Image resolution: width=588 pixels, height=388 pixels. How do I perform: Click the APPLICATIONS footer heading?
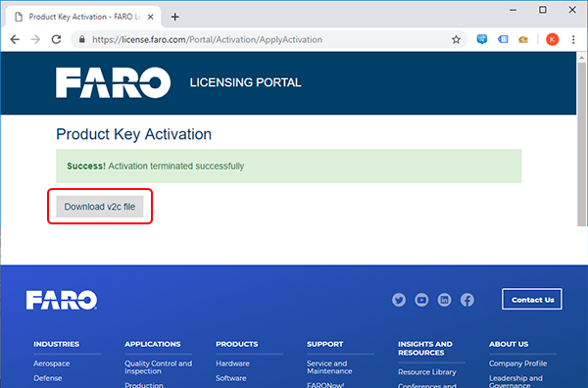pyautogui.click(x=153, y=344)
